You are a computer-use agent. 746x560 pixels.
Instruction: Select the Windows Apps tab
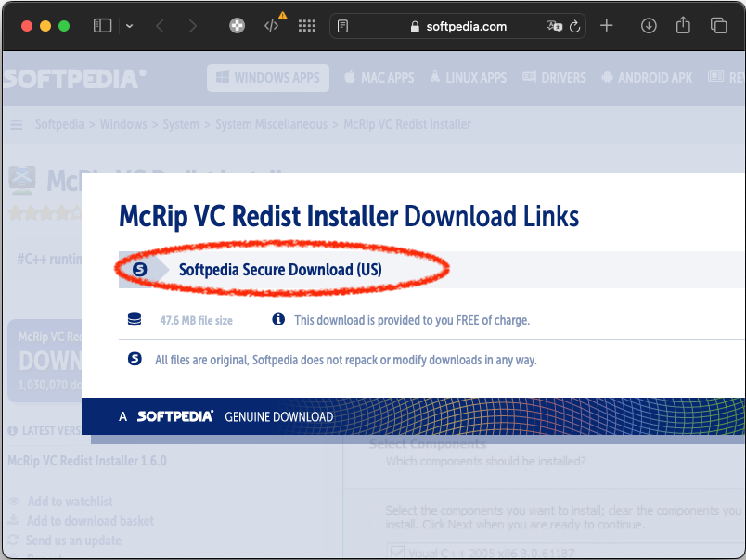[x=268, y=78]
